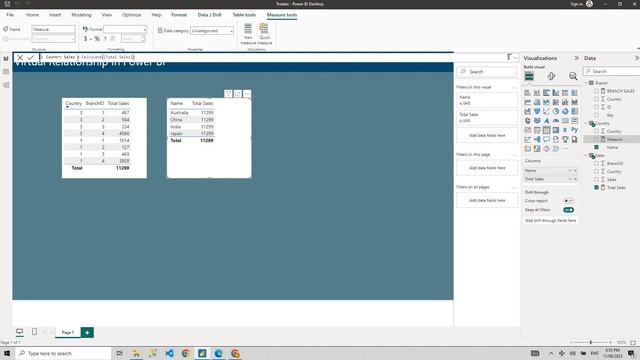
Task: Select the Build visual icon
Action: pos(529,76)
